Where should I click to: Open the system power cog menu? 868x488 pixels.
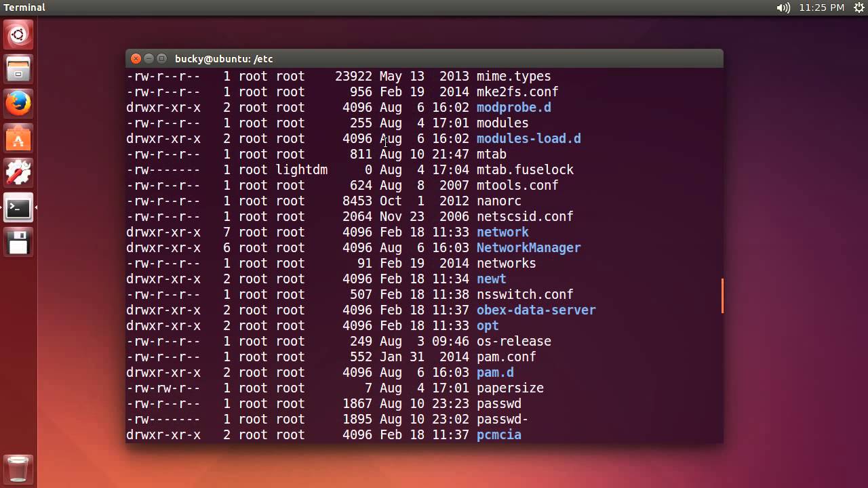[x=859, y=7]
